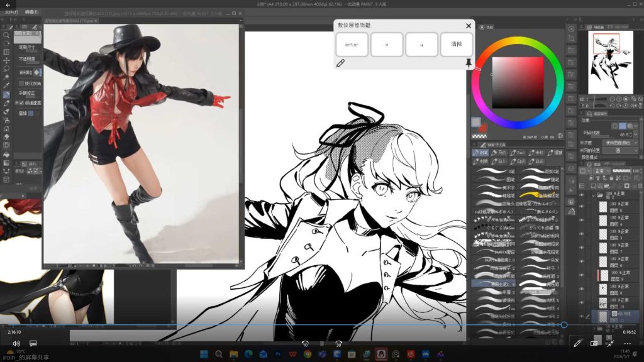Select the move layer cross-arrow tool
The width and height of the screenshot is (644, 362).
[x=6, y=60]
